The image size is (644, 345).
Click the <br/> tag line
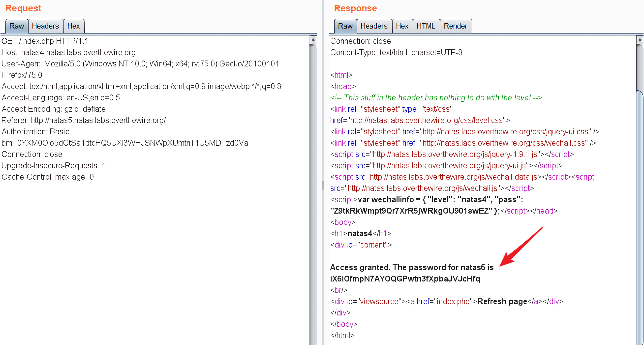(339, 290)
